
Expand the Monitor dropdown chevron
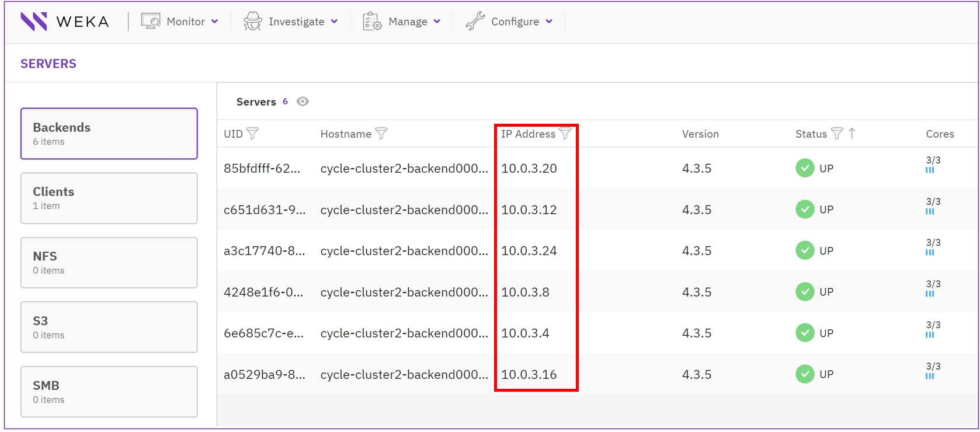point(215,22)
